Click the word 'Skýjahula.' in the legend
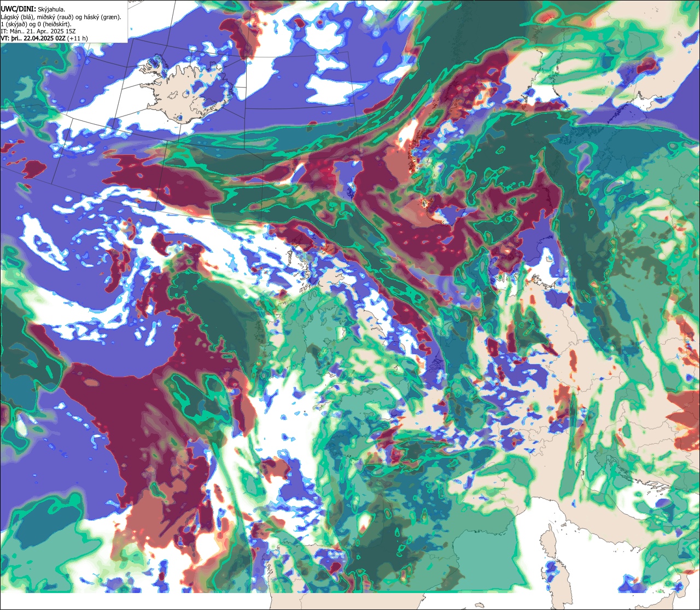 tap(51, 10)
